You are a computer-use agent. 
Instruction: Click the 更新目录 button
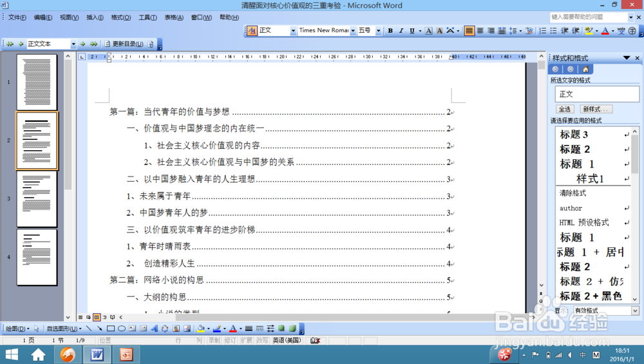124,44
